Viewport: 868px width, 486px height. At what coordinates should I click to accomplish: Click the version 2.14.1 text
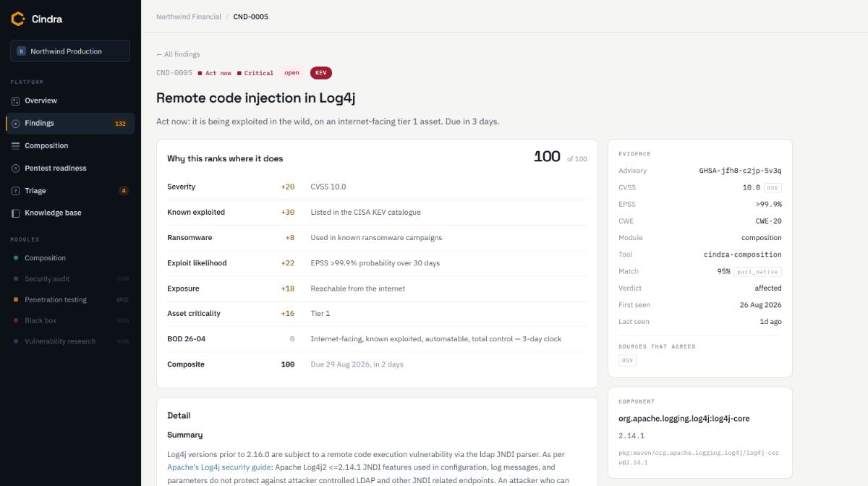tap(631, 435)
